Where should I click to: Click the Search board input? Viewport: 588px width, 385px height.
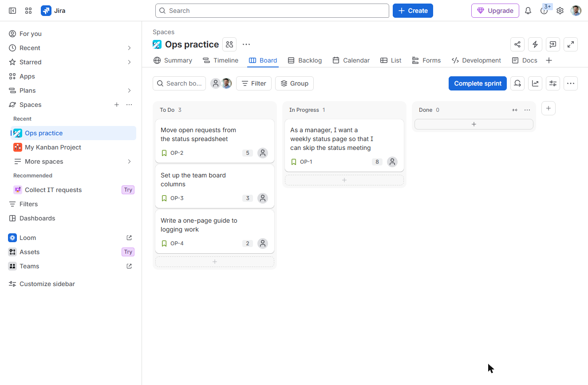[179, 83]
